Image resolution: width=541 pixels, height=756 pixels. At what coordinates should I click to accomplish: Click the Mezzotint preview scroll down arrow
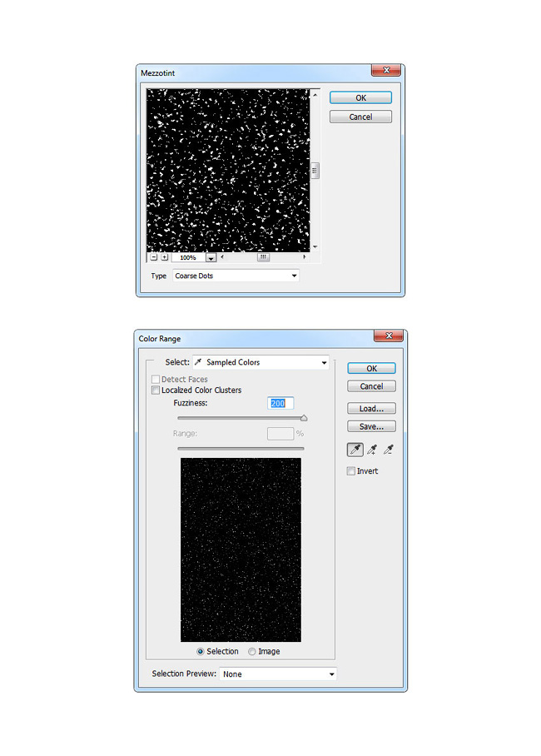(x=315, y=246)
